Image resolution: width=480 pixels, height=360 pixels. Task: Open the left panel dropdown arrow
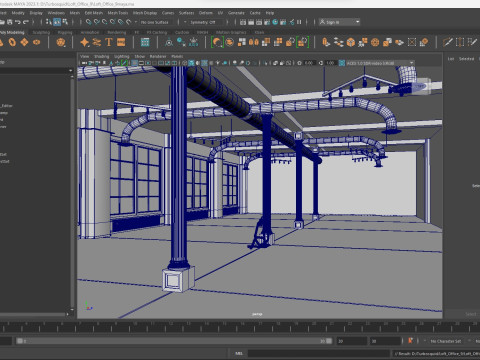pos(70,70)
